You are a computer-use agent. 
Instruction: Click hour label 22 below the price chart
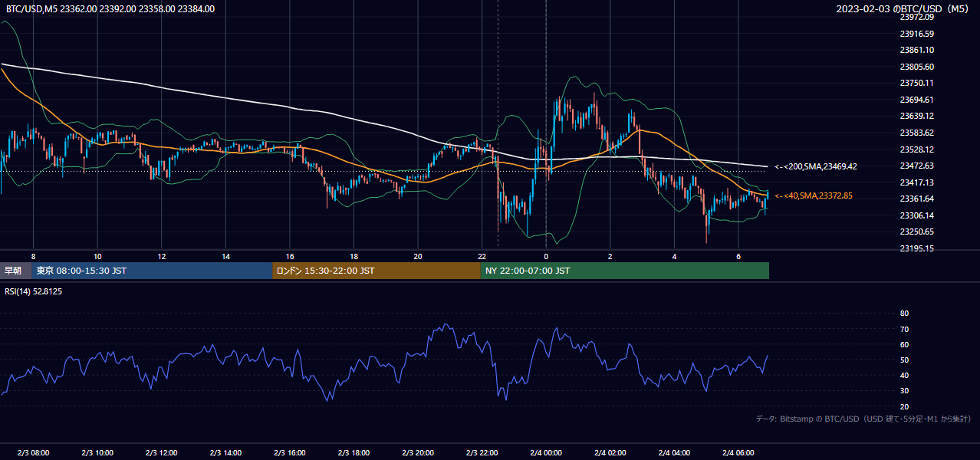[482, 256]
